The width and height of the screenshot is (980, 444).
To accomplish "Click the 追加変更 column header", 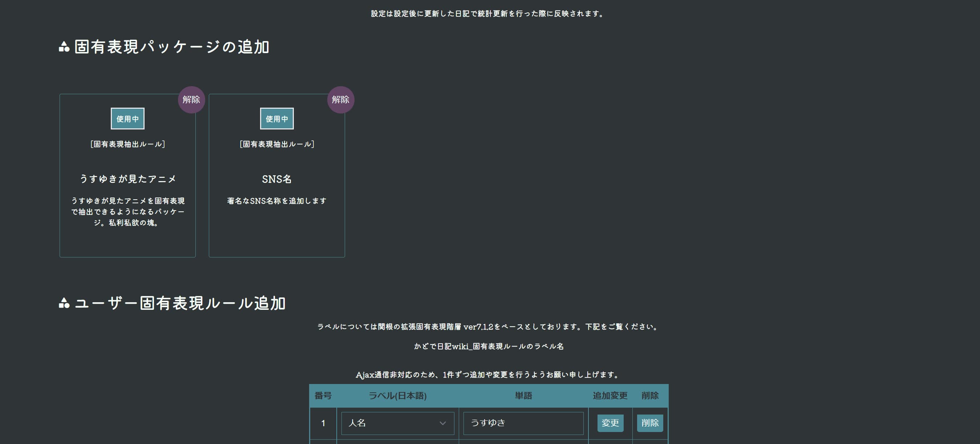I will 610,396.
